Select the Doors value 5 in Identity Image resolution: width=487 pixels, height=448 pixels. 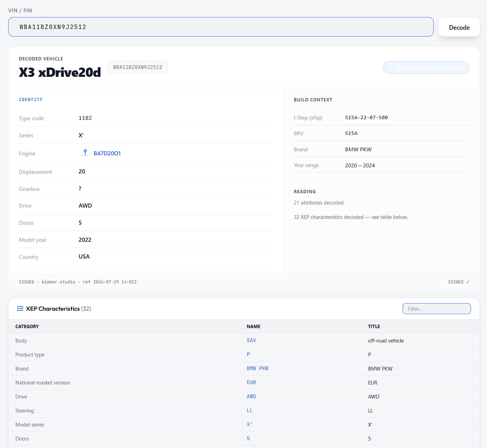point(80,223)
